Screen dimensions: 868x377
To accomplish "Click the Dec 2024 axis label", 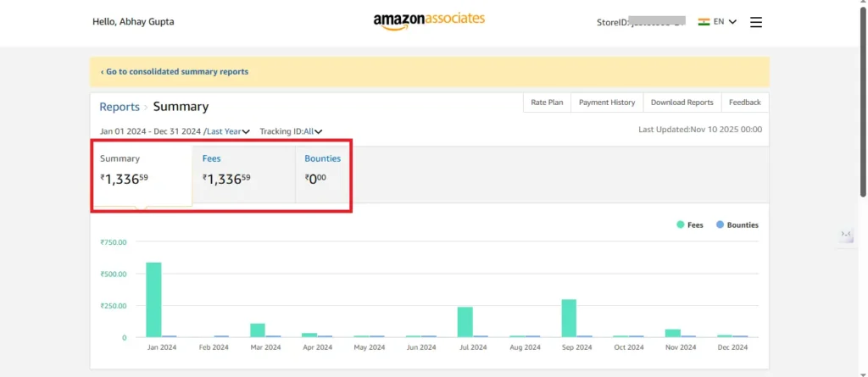I will 732,347.
